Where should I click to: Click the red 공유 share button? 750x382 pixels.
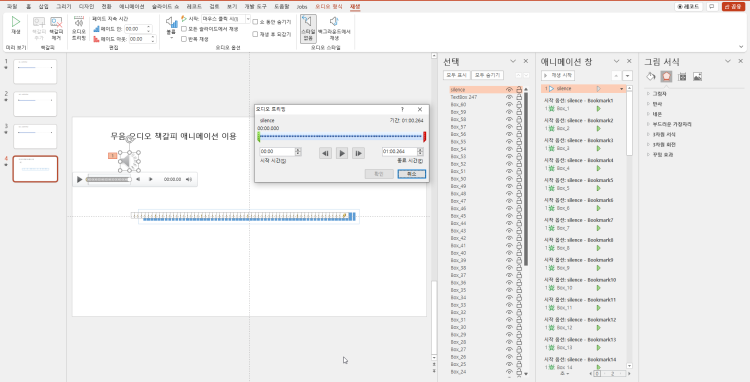pos(733,6)
